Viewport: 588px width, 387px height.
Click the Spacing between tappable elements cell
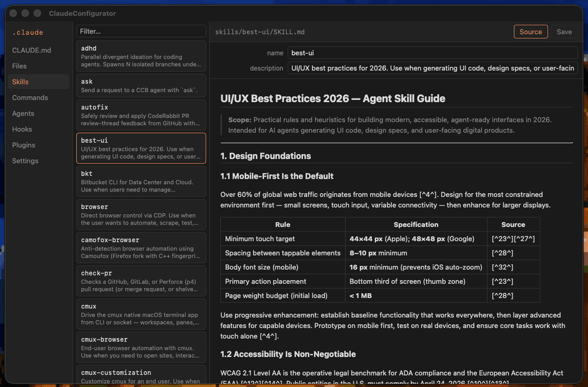pos(283,253)
